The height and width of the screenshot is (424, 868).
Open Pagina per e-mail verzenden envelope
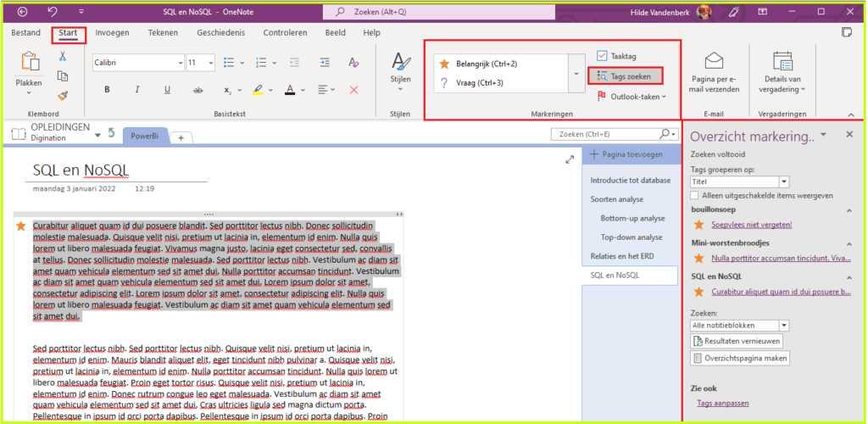(x=713, y=61)
